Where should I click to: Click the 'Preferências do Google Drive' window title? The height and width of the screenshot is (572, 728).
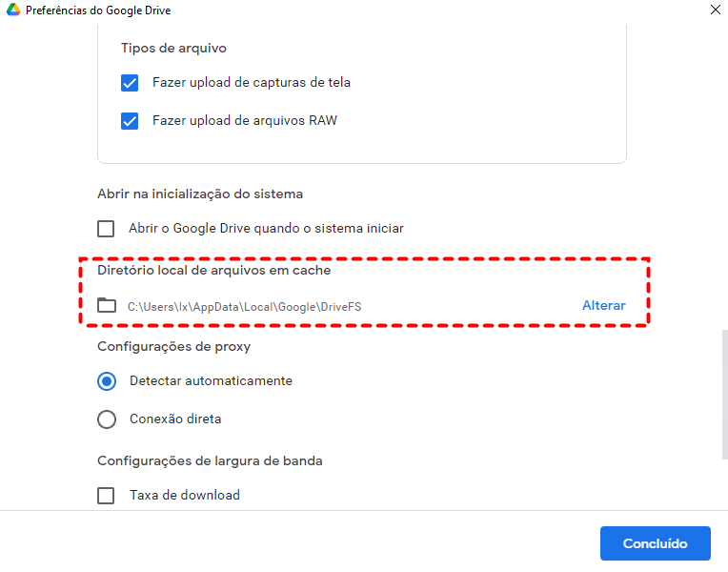click(98, 10)
